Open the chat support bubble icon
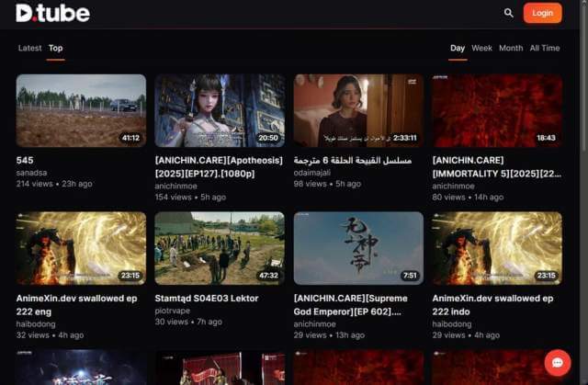Image resolution: width=588 pixels, height=385 pixels. pyautogui.click(x=558, y=363)
